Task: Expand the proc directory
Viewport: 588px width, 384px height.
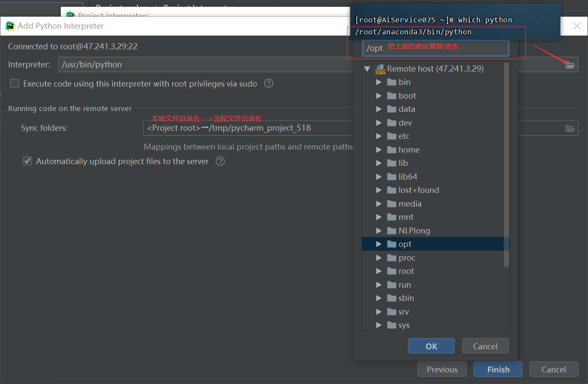Action: tap(379, 257)
